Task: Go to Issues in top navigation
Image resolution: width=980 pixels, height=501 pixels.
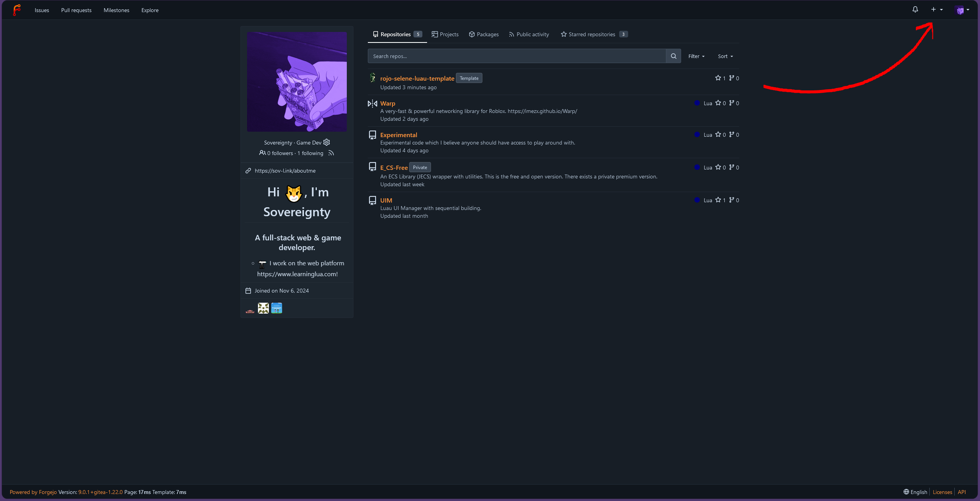Action: point(42,10)
